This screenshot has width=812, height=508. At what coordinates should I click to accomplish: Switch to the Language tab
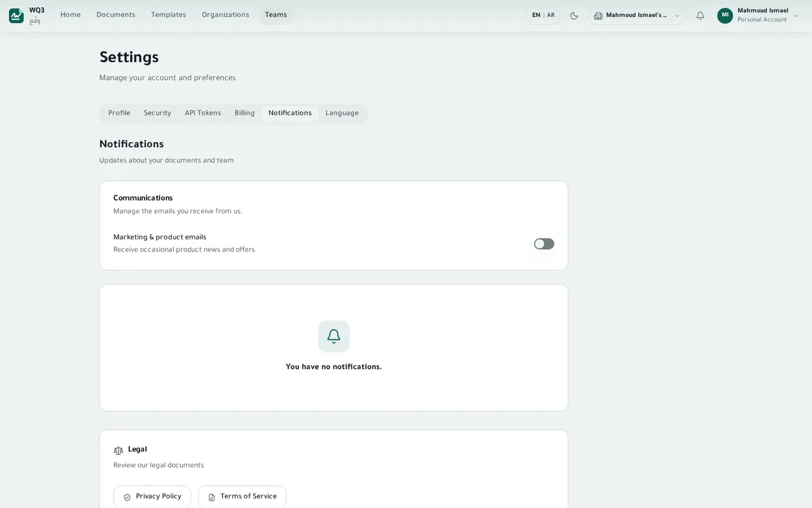[342, 114]
